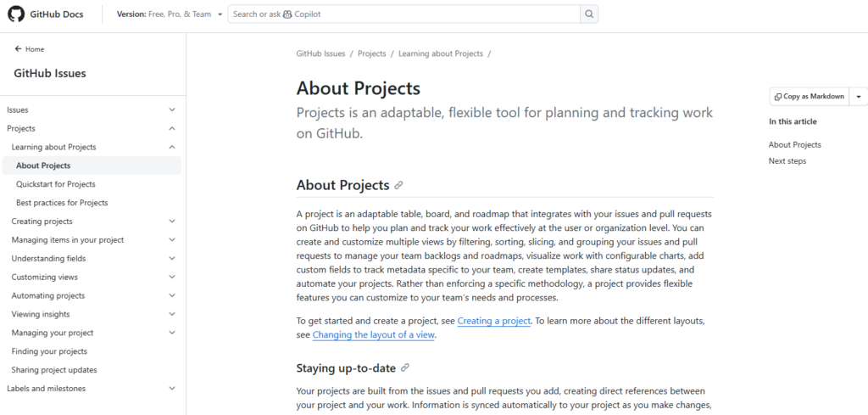Open the dropdown arrow next to Copy as Markdown
This screenshot has width=868, height=415.
pyautogui.click(x=859, y=97)
